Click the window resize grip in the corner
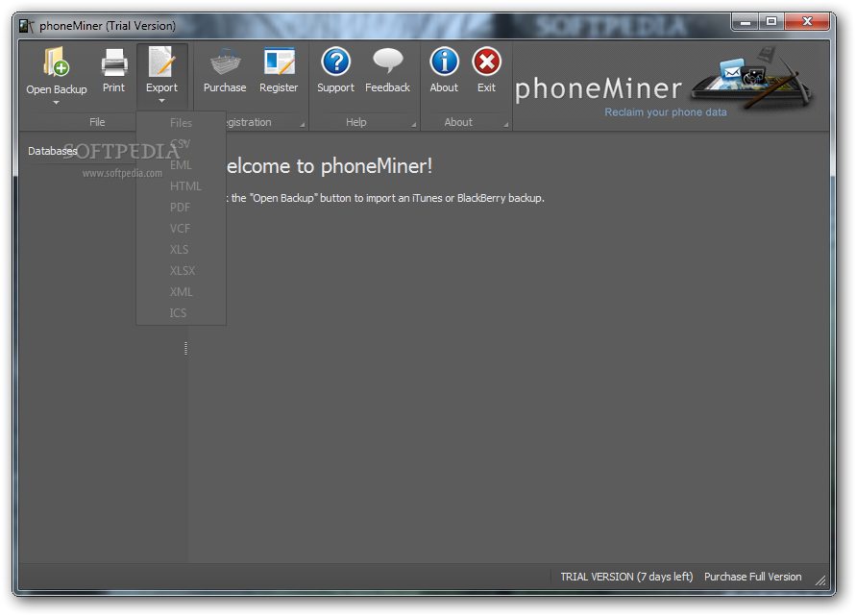 tap(819, 580)
